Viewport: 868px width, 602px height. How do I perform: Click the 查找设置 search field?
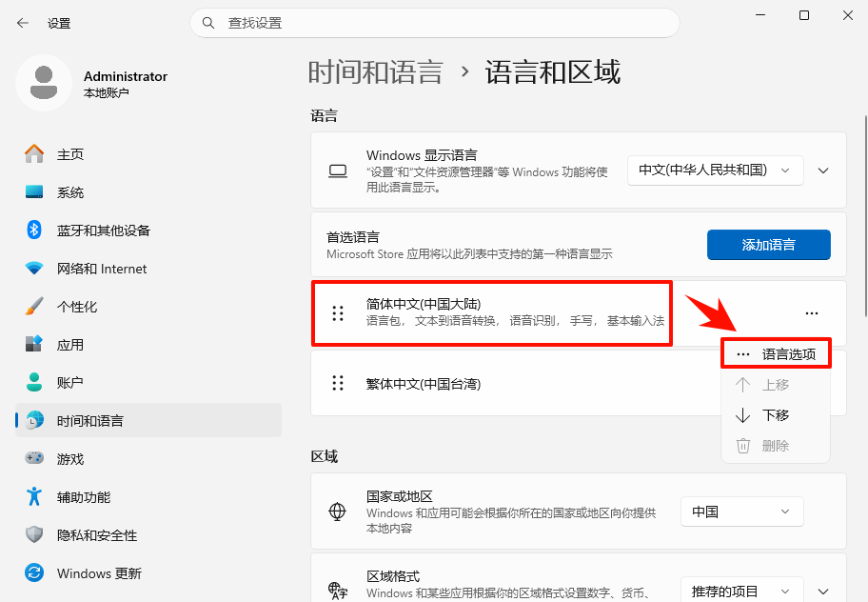pos(435,23)
